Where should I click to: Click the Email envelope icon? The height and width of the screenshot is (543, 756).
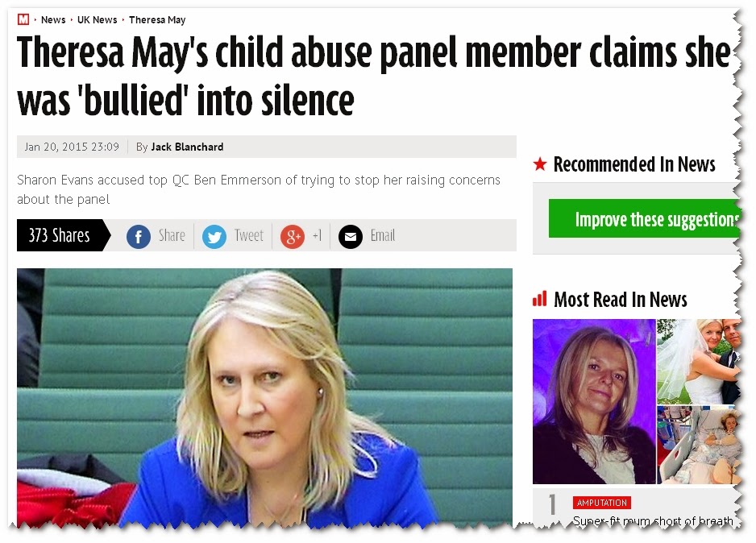tap(351, 237)
